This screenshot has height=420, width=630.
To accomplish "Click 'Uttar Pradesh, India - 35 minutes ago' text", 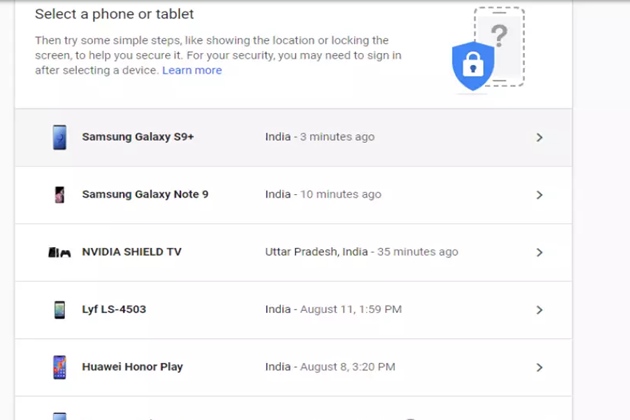I will pyautogui.click(x=361, y=253).
